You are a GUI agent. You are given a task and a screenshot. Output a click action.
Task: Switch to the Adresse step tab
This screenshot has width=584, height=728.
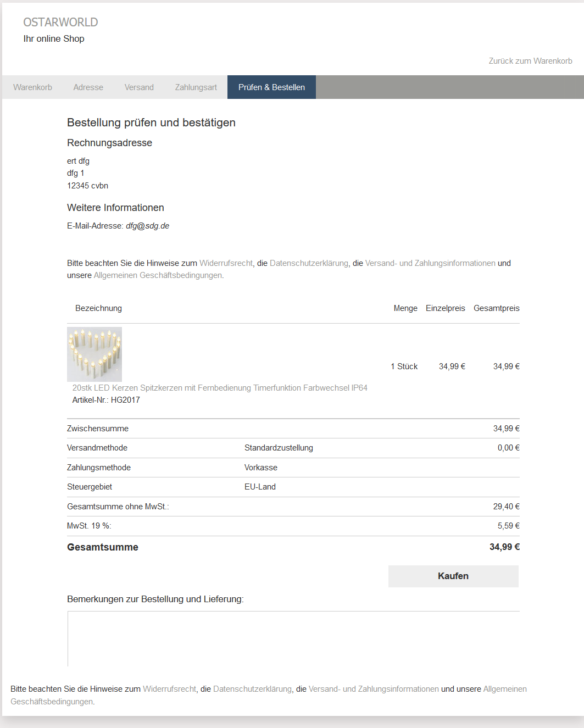coord(88,87)
